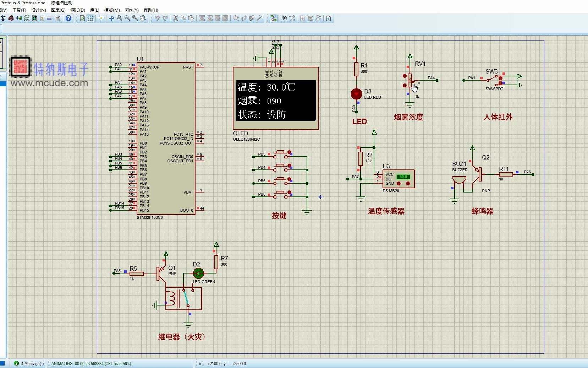This screenshot has width=588, height=368.
Task: Click the false origin crosshair icon
Action: click(101, 18)
